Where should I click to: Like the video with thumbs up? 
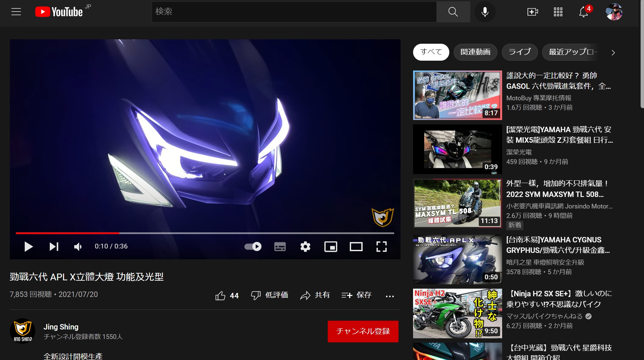227,296
